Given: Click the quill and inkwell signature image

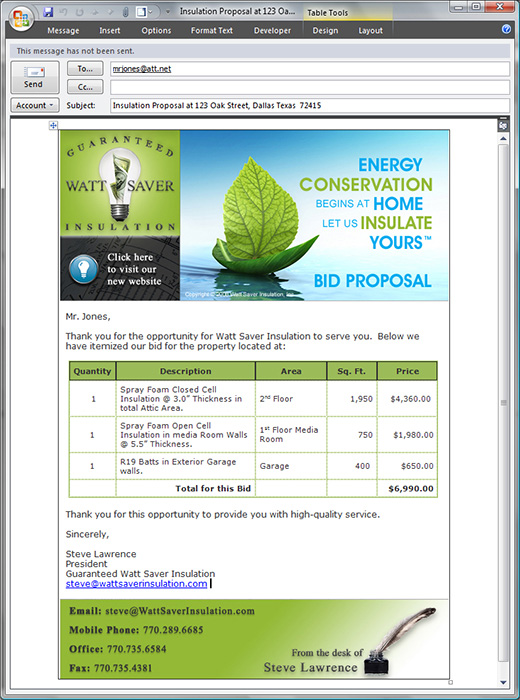Looking at the screenshot, I should [x=400, y=639].
